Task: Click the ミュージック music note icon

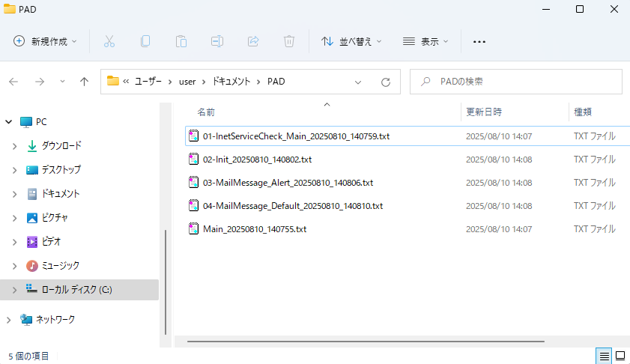Action: pyautogui.click(x=31, y=266)
